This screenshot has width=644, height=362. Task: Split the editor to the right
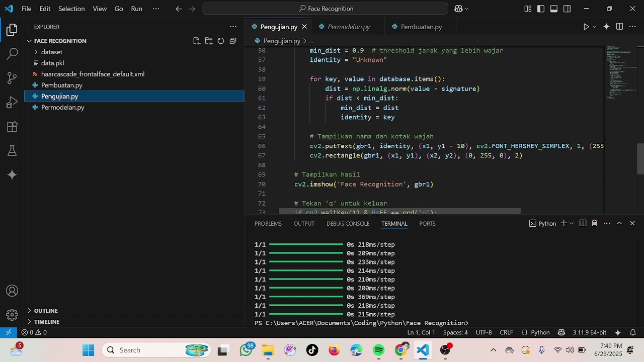click(x=619, y=27)
